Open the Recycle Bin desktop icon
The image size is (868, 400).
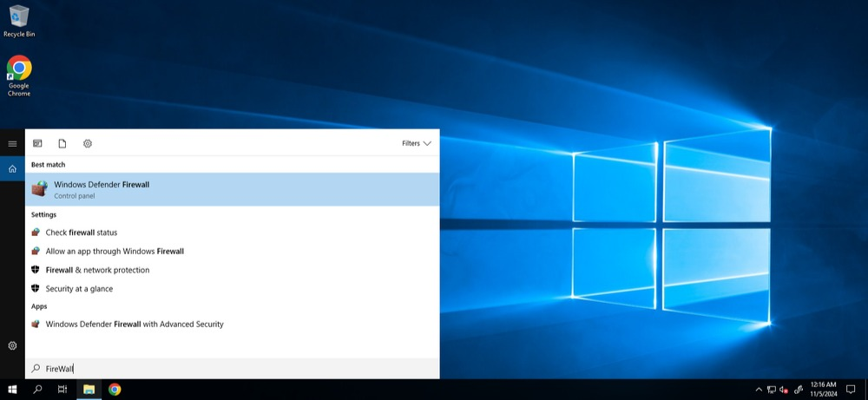pyautogui.click(x=19, y=21)
